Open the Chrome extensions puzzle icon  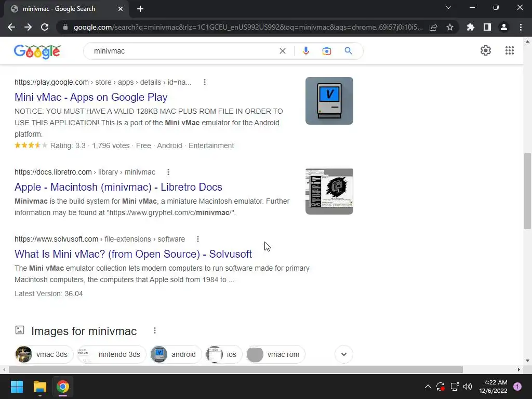coord(471,27)
